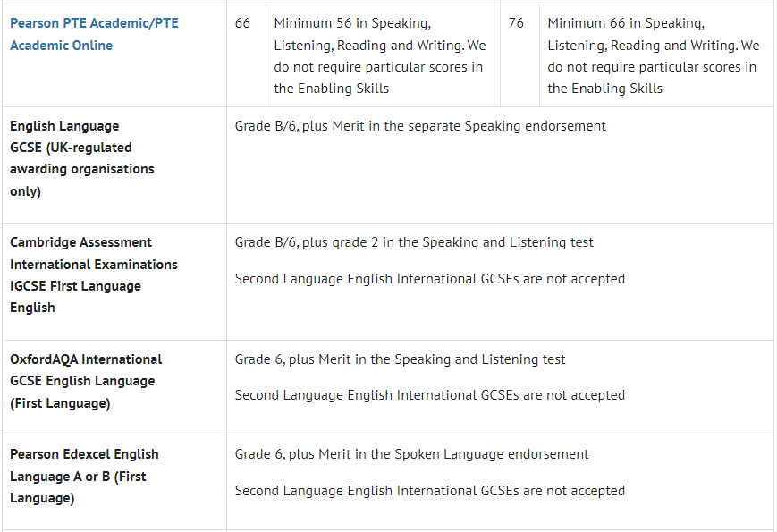Click Grade B/6 plus grade 2 text

414,242
